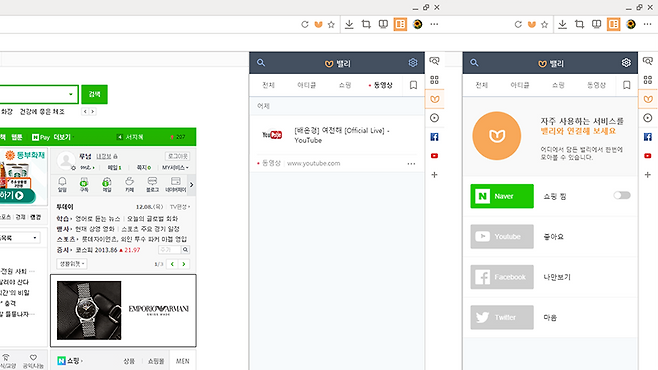Screen dimensions: 658x370
Task: Open the MY서비스 dropdown in the profile box
Action: pos(175,167)
